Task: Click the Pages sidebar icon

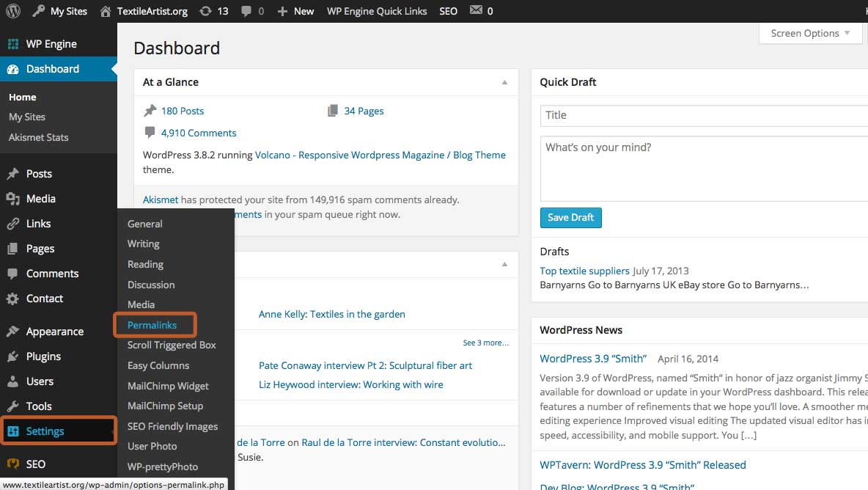Action: point(12,249)
